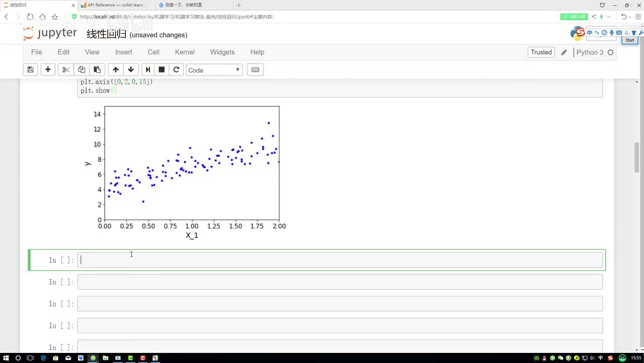Image resolution: width=644 pixels, height=363 pixels.
Task: Open the Edit menu
Action: tap(64, 52)
